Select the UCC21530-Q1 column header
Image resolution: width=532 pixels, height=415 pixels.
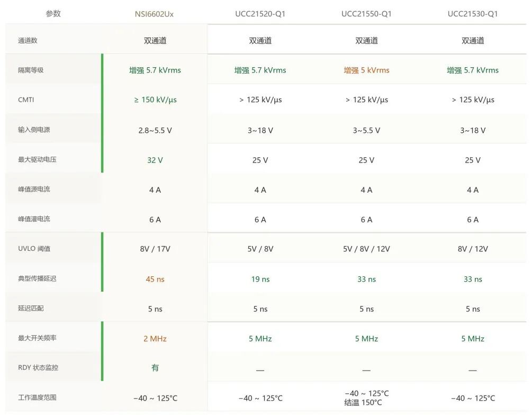coord(473,14)
